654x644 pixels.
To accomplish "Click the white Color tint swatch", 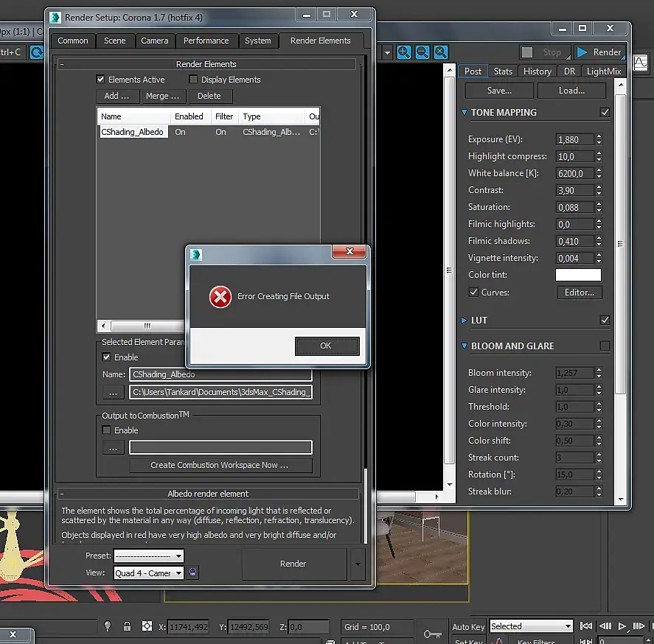I will [577, 275].
